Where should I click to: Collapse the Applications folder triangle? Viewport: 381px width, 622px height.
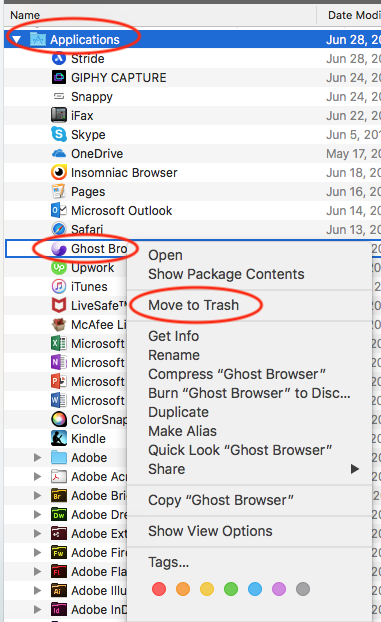pyautogui.click(x=16, y=40)
